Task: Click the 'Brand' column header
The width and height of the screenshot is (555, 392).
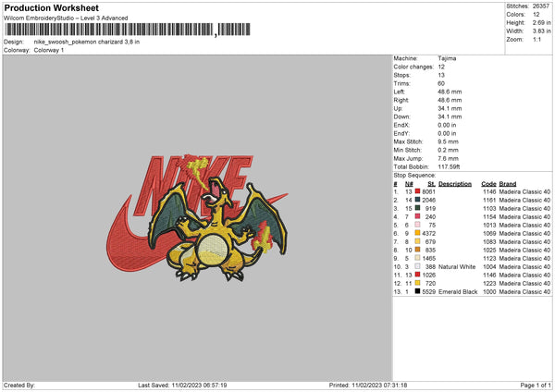Action: [x=508, y=184]
